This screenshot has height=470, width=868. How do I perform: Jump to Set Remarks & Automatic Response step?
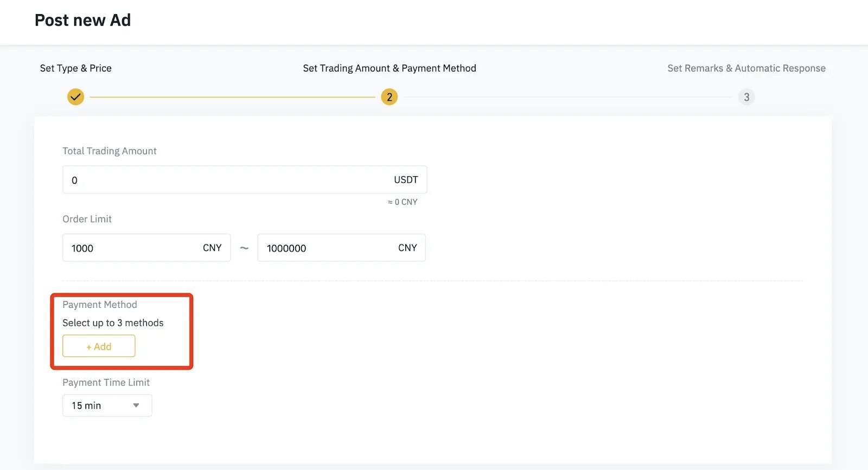(x=746, y=68)
